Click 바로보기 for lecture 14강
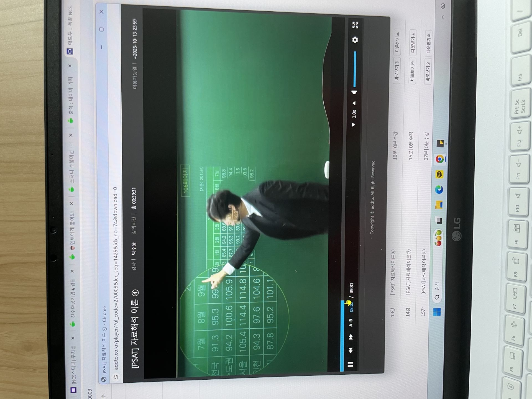 [412, 71]
